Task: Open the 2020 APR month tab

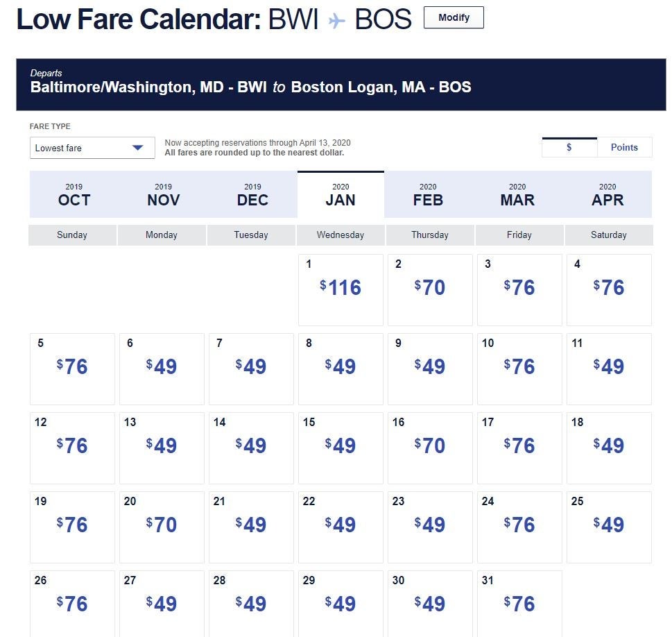Action: tap(608, 194)
